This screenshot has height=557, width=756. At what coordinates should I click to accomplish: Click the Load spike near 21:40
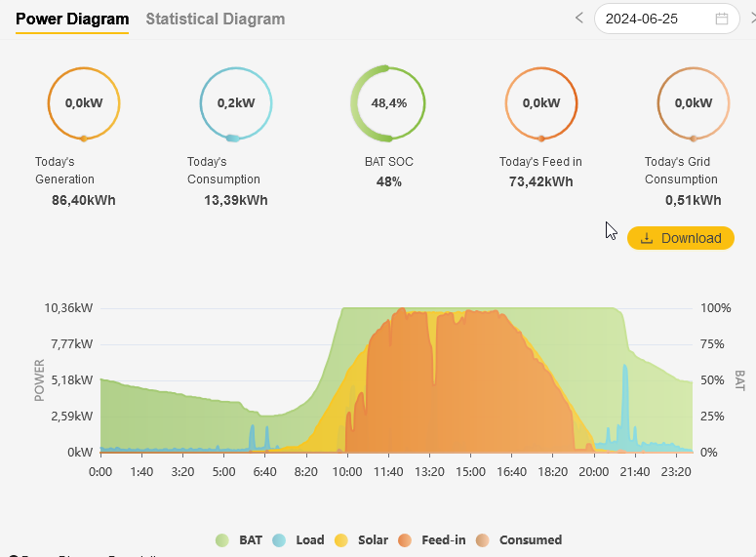pyautogui.click(x=625, y=410)
